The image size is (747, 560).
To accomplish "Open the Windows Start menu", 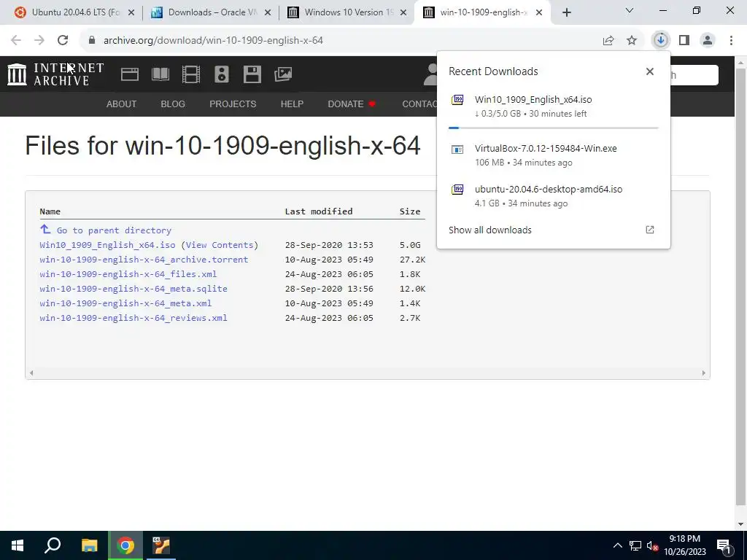I will click(18, 545).
